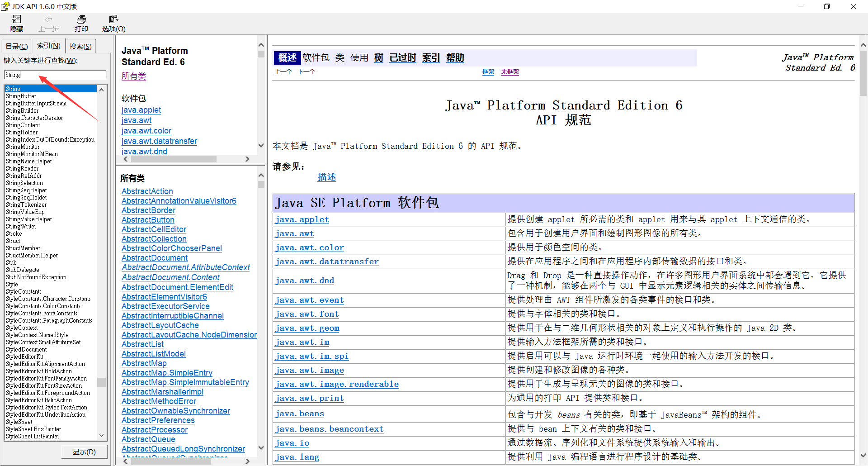Open java.awt.dnd link in package table
The image size is (868, 466).
click(x=305, y=281)
